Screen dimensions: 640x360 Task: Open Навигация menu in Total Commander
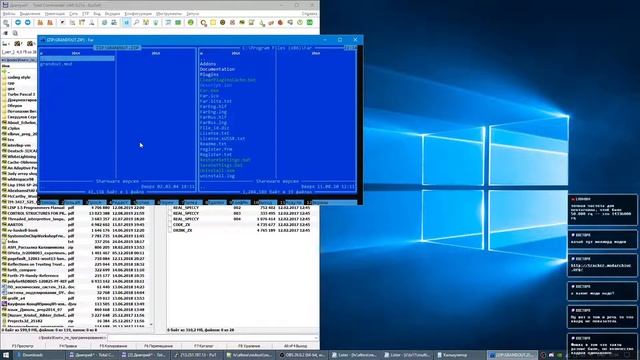click(55, 13)
